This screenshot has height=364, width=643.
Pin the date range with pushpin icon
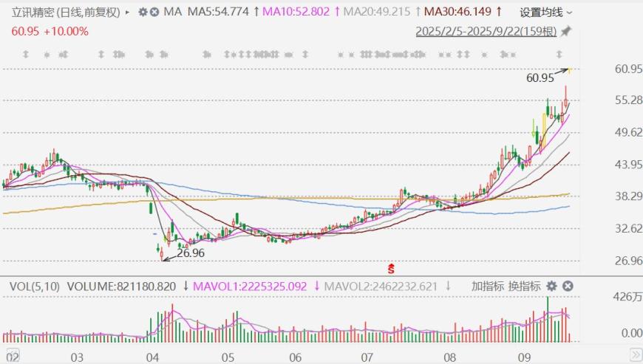coord(566,31)
